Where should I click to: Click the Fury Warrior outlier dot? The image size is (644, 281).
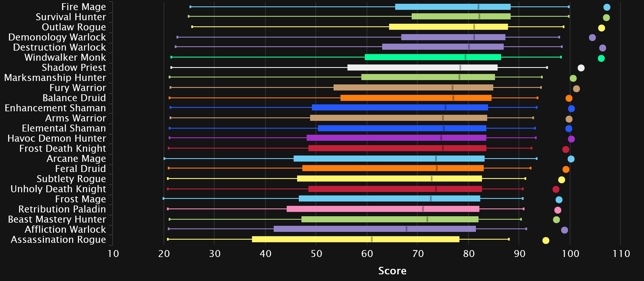pos(576,89)
